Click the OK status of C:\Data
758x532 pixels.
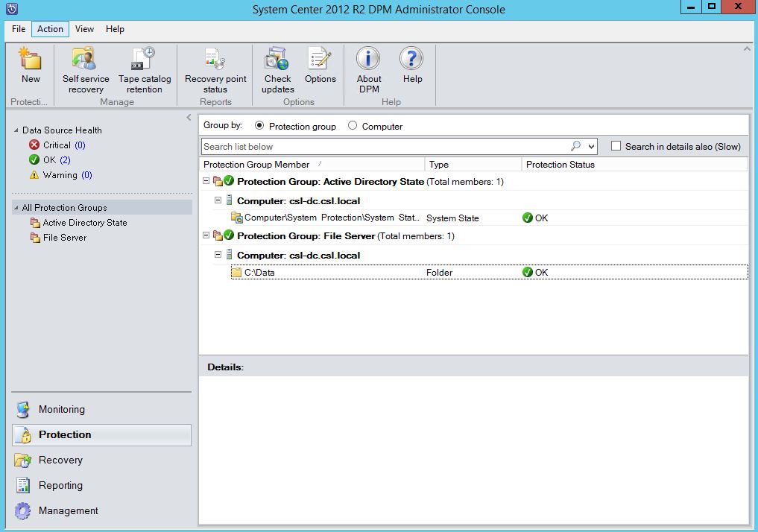click(x=535, y=273)
